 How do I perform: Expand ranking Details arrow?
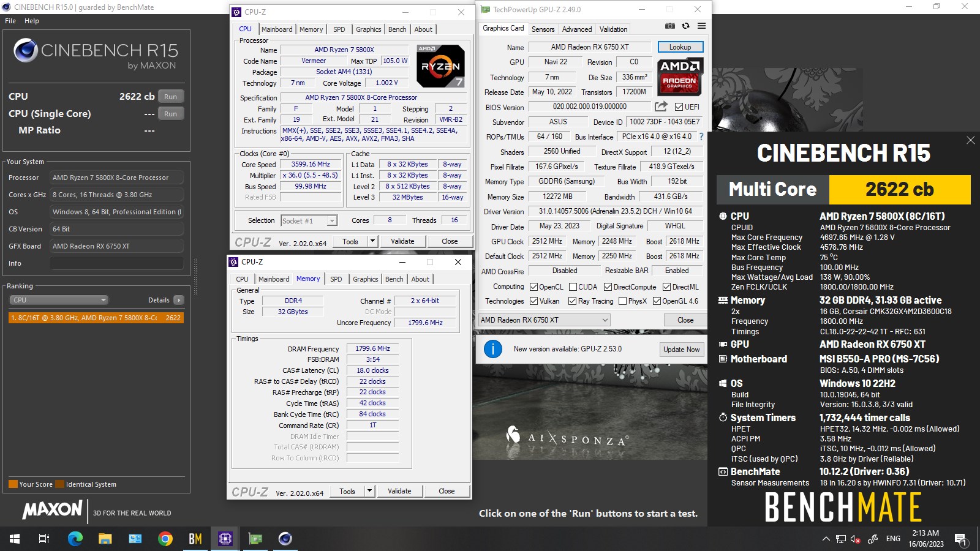coord(178,300)
